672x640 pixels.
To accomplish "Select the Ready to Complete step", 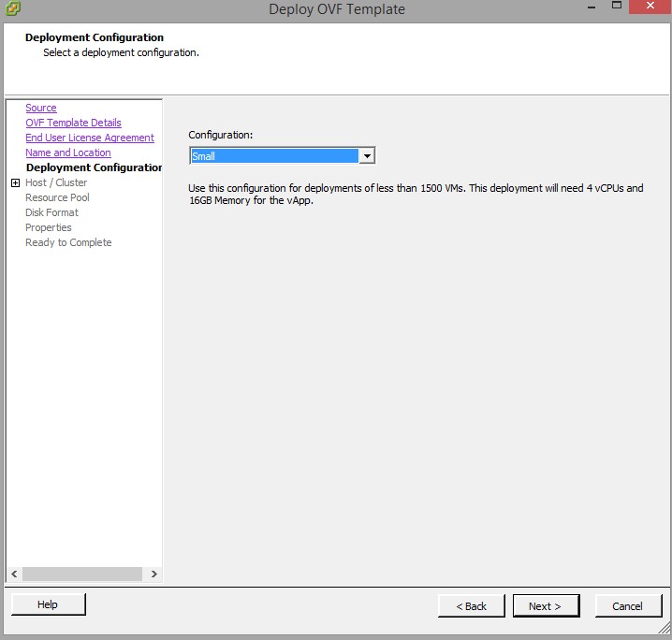I will pyautogui.click(x=68, y=243).
